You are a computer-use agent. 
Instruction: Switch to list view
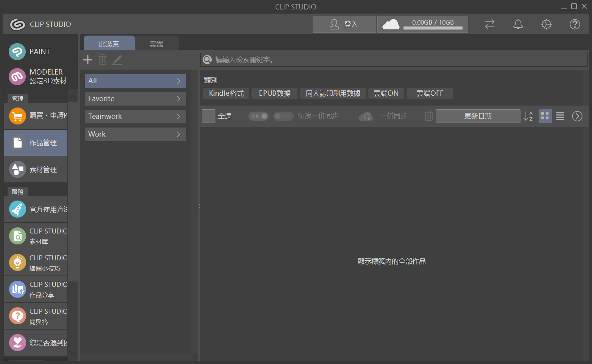pos(560,116)
